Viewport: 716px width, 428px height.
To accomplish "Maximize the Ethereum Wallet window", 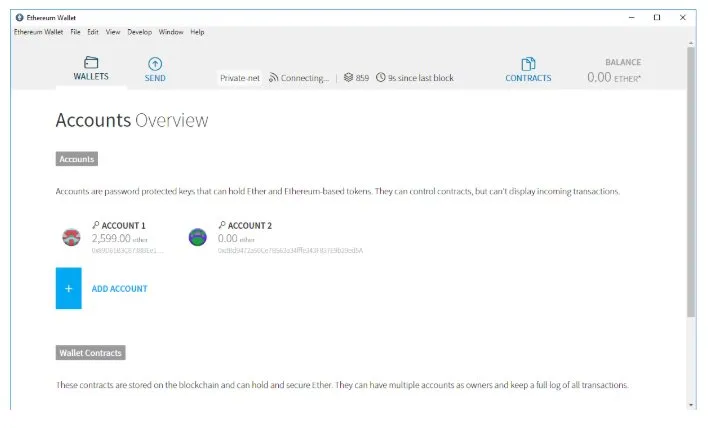I will click(x=657, y=17).
